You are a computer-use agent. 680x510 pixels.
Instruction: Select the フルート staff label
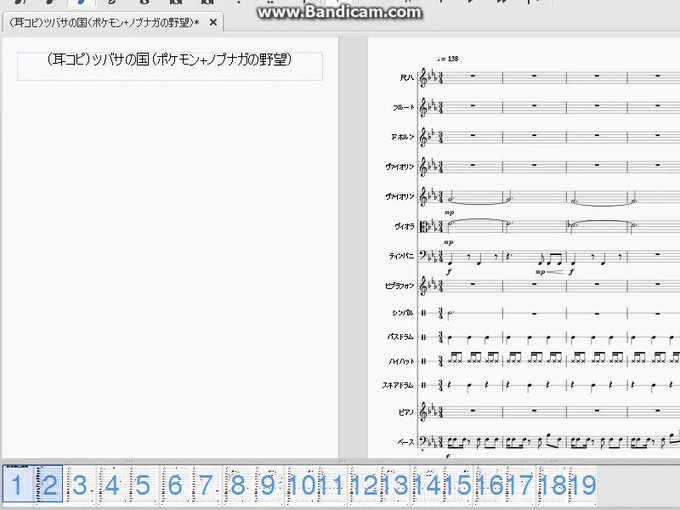click(403, 108)
